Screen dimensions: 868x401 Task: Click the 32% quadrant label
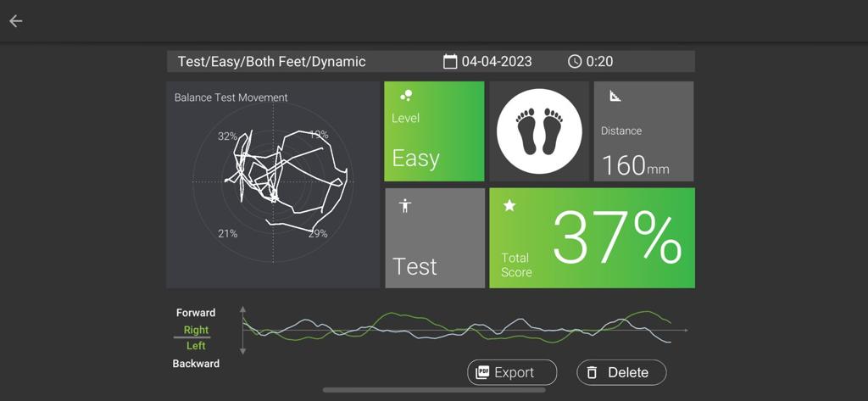(x=227, y=136)
